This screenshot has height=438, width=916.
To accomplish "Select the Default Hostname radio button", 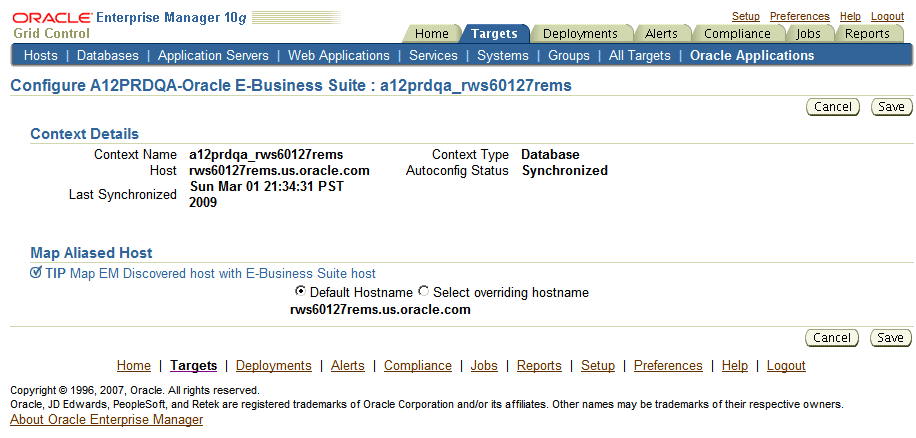I will tap(300, 291).
